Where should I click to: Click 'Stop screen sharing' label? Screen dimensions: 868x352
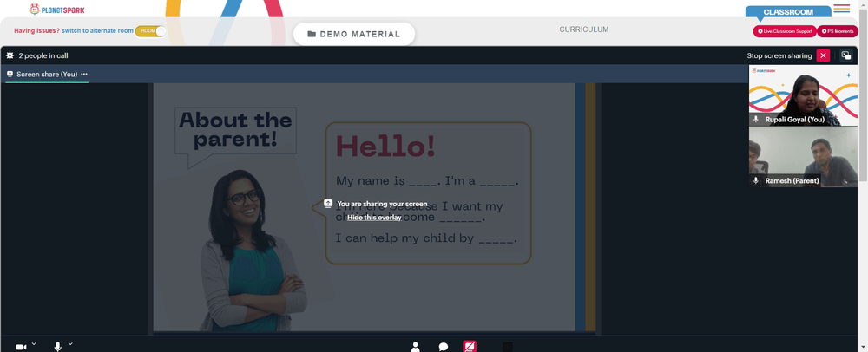[x=779, y=55]
